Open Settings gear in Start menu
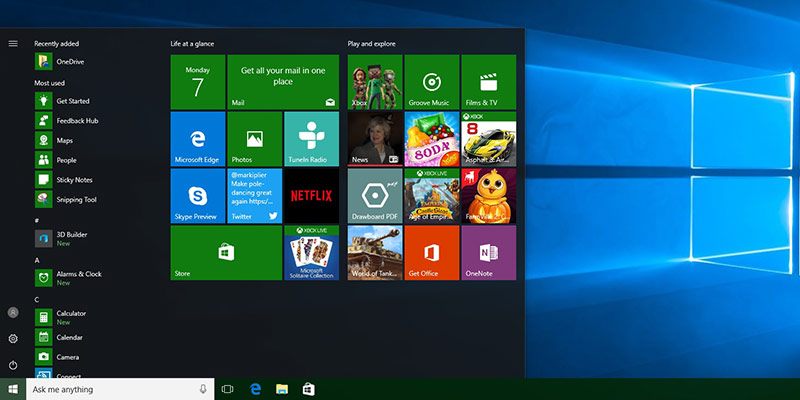This screenshot has height=400, width=800. tap(13, 339)
